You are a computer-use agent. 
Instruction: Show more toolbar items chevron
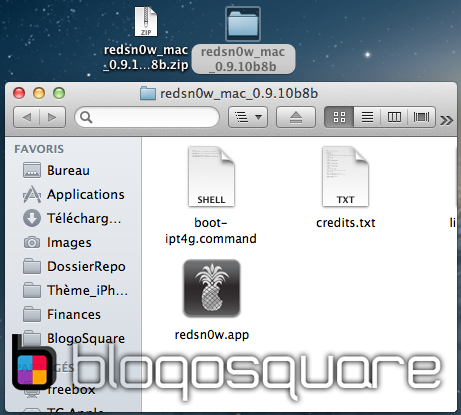click(x=447, y=120)
